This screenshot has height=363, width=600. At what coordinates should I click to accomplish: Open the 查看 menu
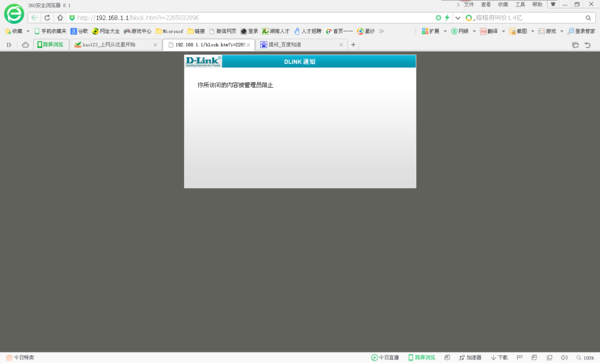tap(486, 5)
